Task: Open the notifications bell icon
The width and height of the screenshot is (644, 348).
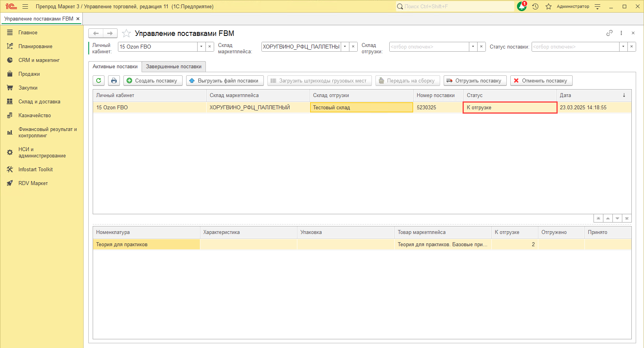Action: click(x=522, y=6)
